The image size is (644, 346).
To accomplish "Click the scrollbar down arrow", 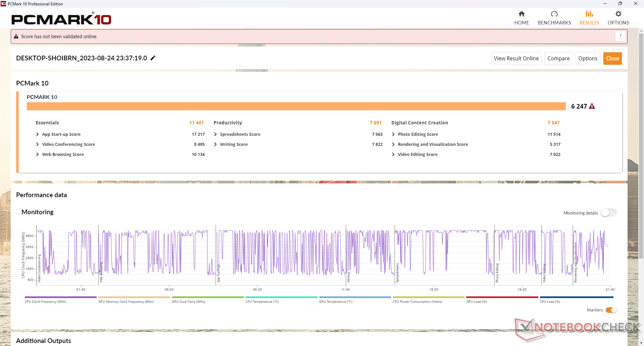I will [641, 343].
